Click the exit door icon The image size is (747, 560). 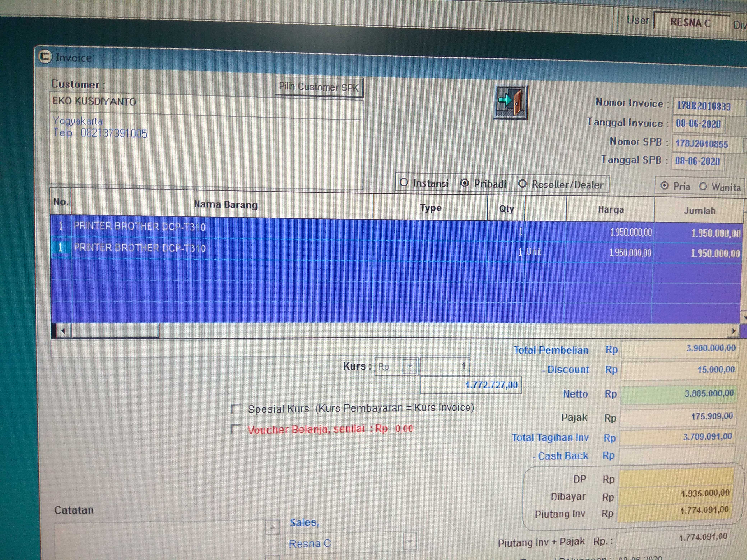click(511, 102)
